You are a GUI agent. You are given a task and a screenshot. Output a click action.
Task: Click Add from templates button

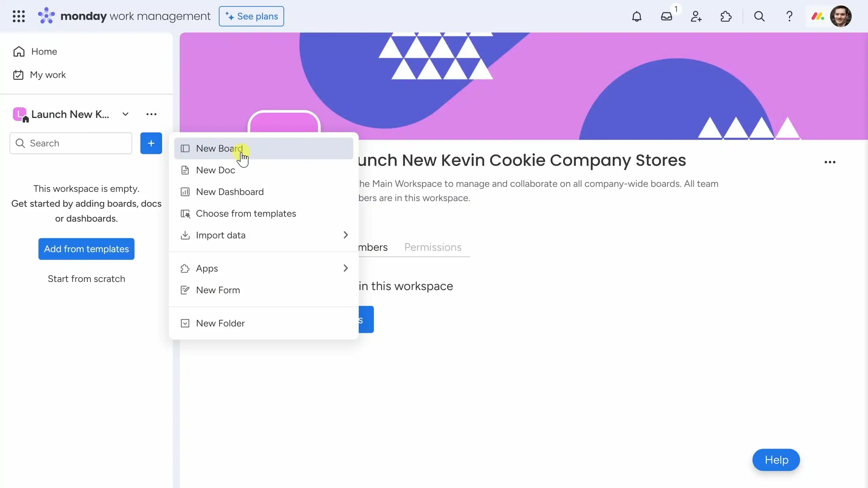pyautogui.click(x=86, y=249)
